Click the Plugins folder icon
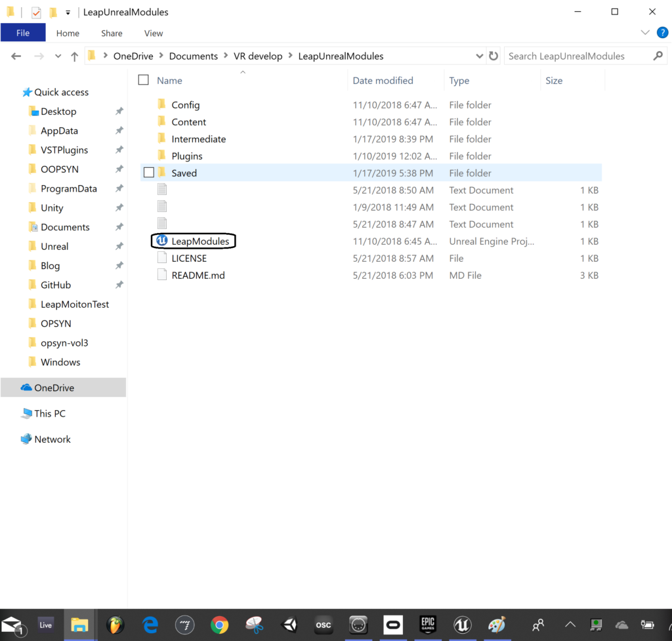672x641 pixels. [x=161, y=156]
